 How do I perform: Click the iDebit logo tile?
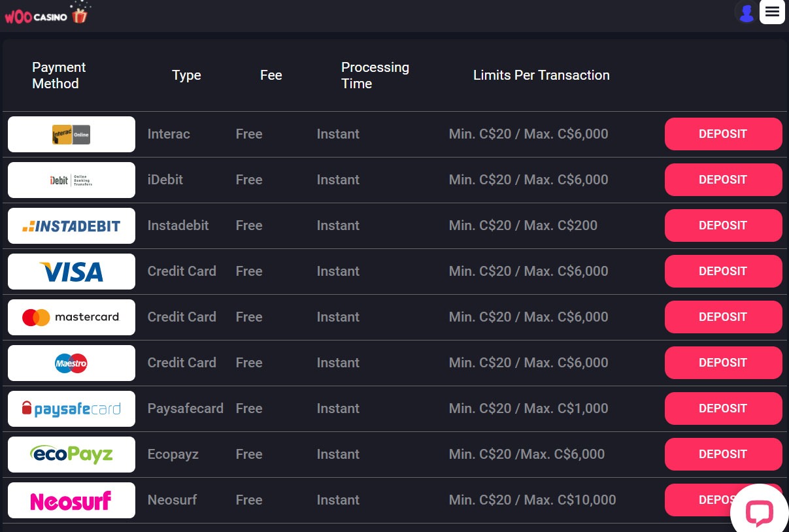(x=71, y=180)
